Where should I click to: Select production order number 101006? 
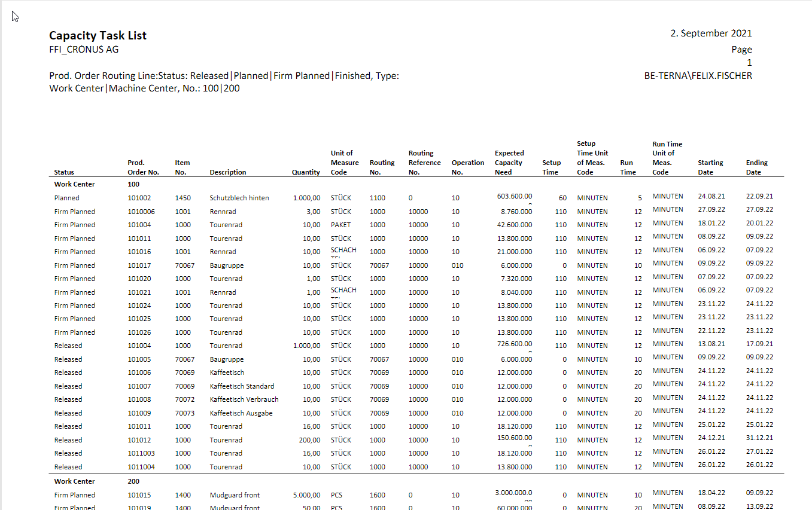click(139, 372)
